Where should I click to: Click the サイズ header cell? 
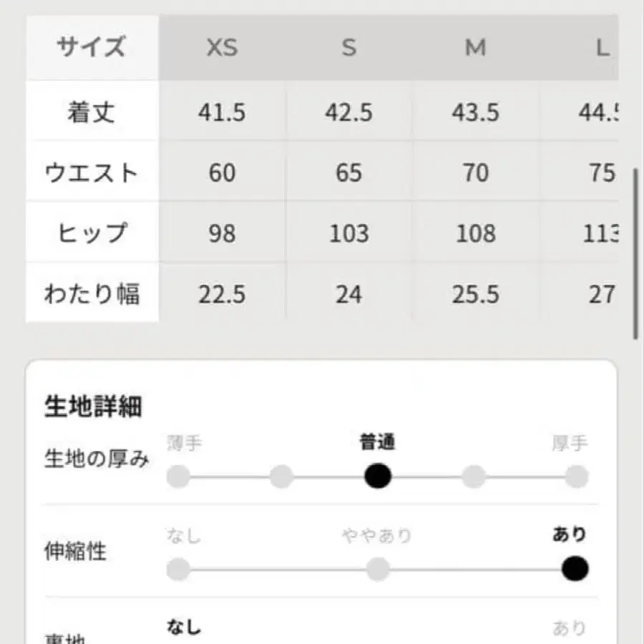coord(91,47)
